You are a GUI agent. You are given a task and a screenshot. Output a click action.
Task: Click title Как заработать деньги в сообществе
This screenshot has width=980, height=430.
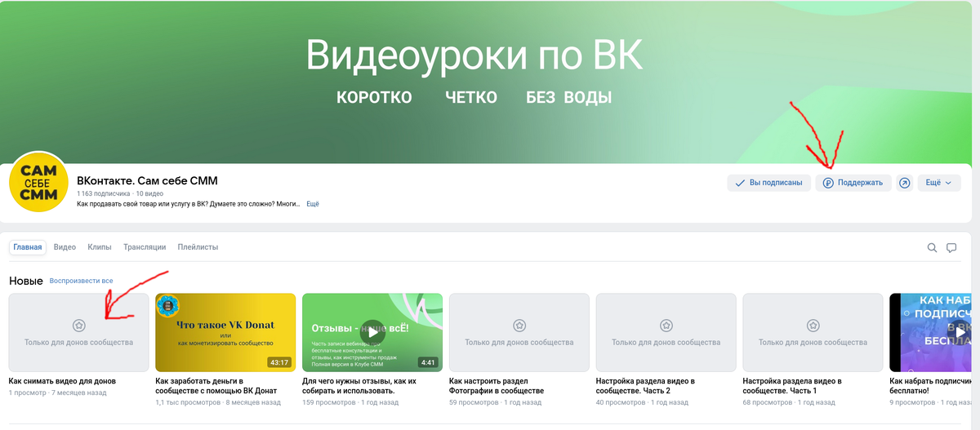(x=216, y=386)
